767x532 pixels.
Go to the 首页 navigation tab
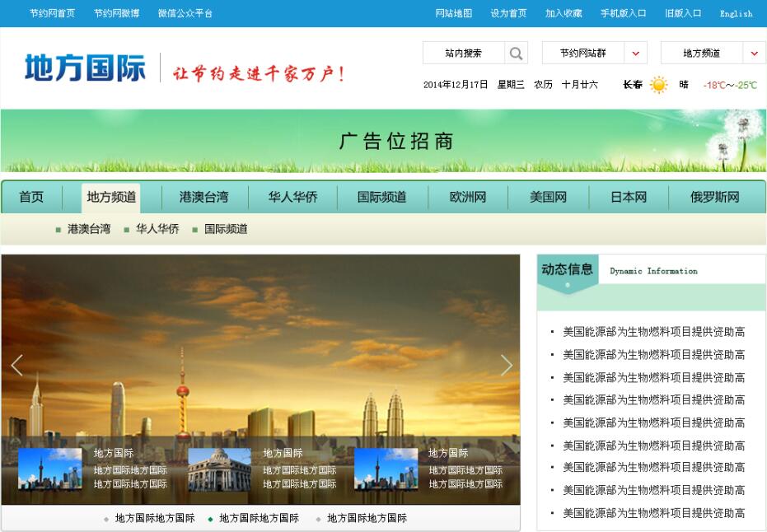31,197
